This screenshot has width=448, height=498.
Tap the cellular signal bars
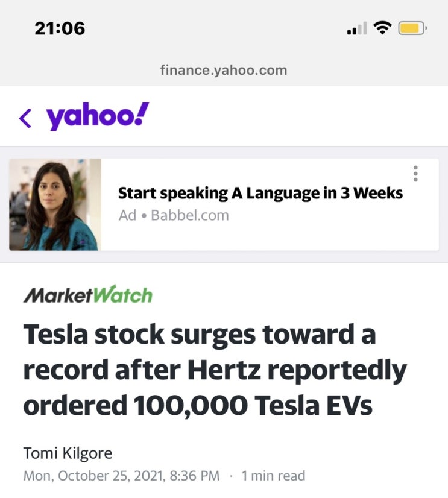(x=357, y=28)
